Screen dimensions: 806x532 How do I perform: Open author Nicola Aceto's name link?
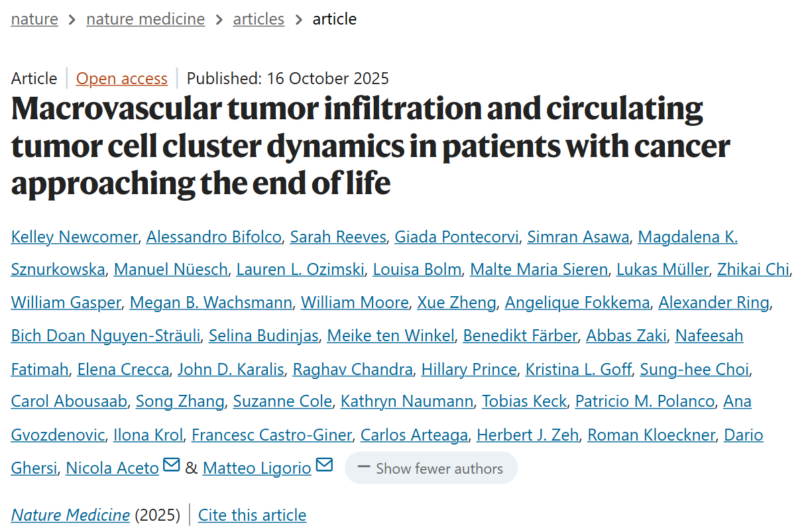point(112,468)
